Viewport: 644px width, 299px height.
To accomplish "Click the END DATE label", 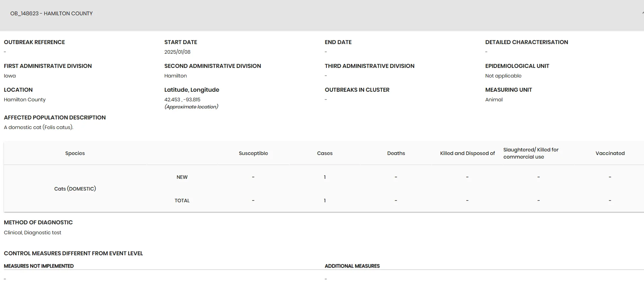I will point(338,42).
